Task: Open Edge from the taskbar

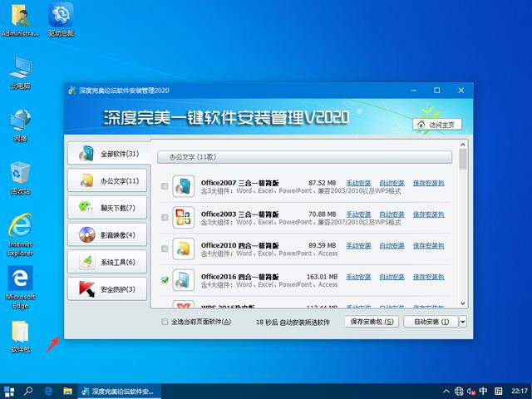Action: tap(48, 392)
